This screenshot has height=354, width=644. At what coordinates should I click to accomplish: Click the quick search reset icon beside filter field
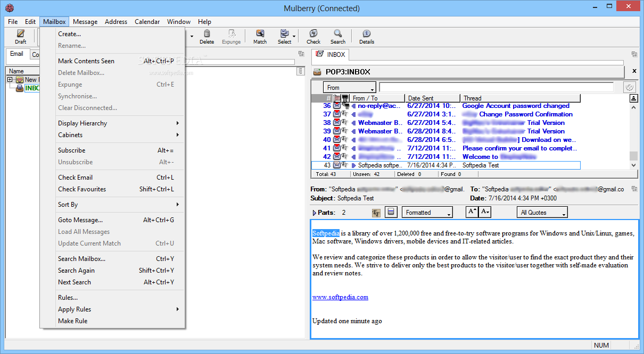point(629,87)
